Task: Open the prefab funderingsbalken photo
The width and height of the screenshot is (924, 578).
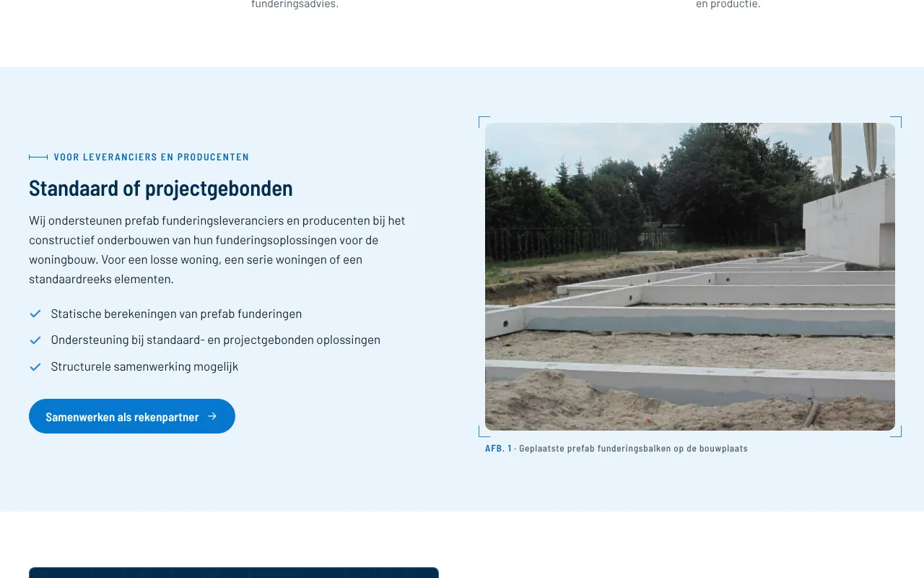Action: coord(690,277)
